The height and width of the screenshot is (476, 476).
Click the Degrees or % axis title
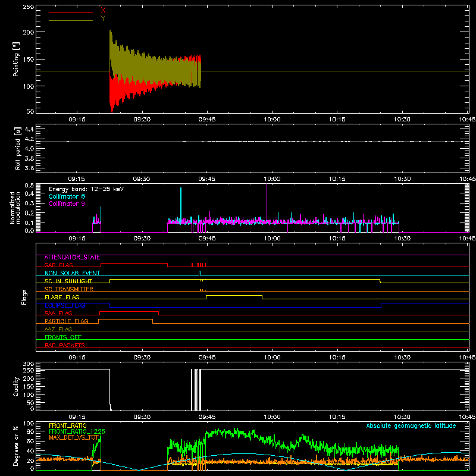(x=15, y=446)
